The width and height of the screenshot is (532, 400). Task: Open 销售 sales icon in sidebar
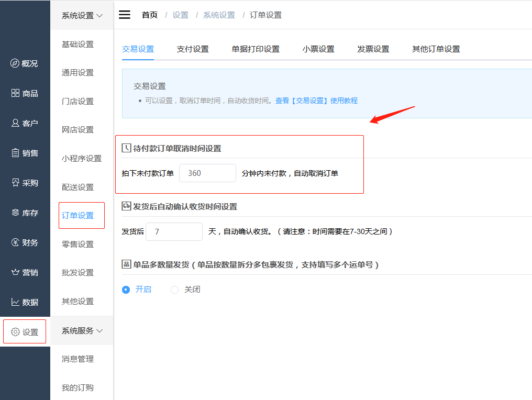tap(15, 153)
